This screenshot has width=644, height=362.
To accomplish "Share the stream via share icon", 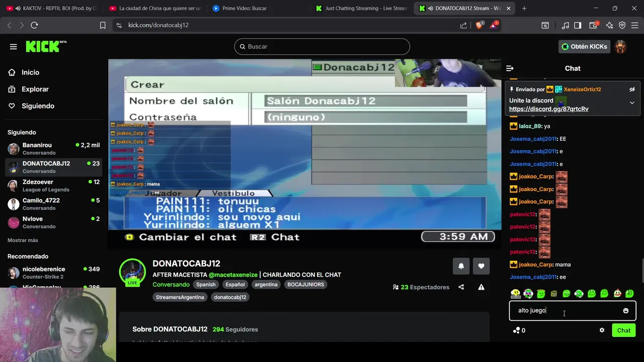I will pos(461,287).
